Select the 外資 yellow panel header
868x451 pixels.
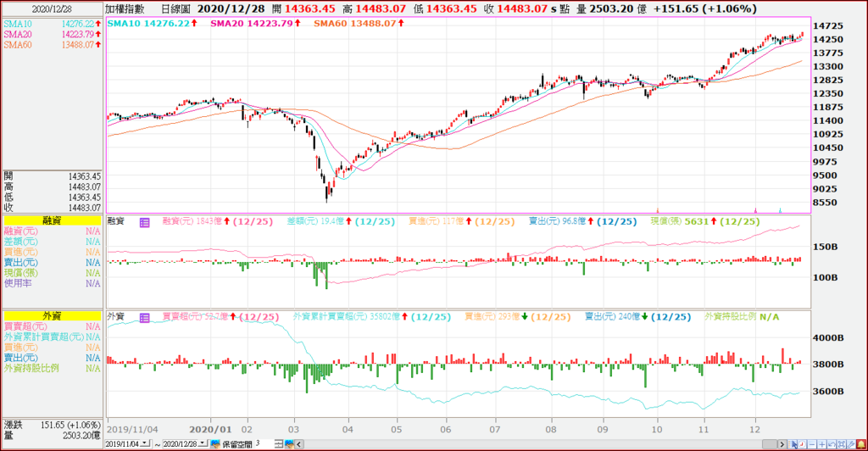coord(52,316)
